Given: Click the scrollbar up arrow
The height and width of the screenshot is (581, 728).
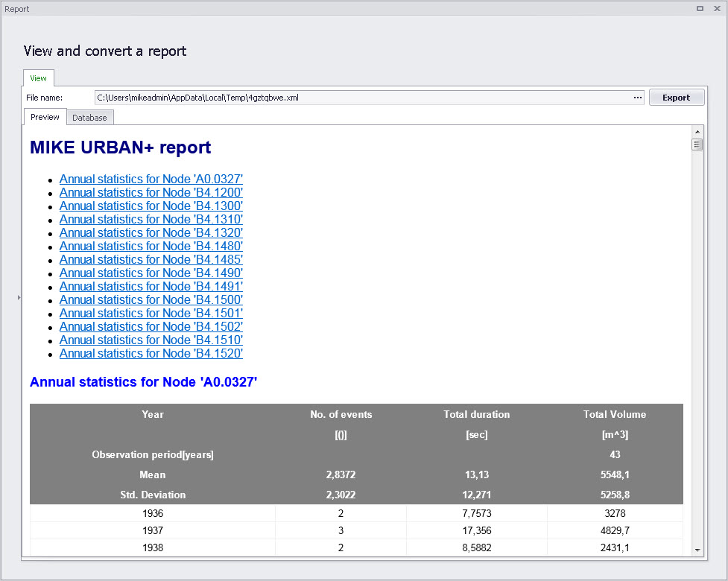Looking at the screenshot, I should pyautogui.click(x=697, y=132).
